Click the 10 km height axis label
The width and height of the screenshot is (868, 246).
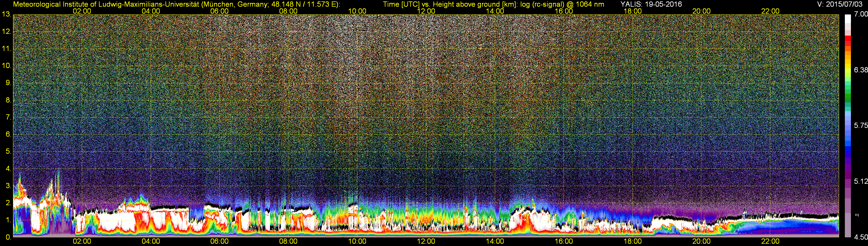coord(6,66)
